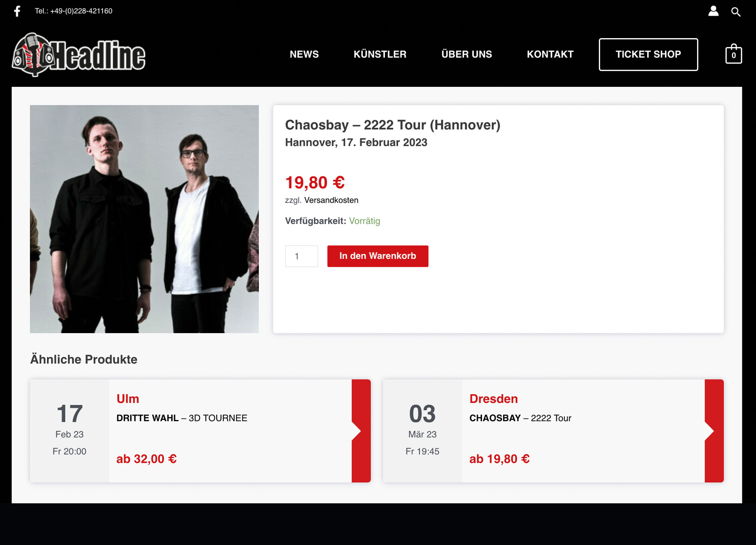Open the KÜNSTLER menu item
This screenshot has height=545, width=756.
coord(380,54)
